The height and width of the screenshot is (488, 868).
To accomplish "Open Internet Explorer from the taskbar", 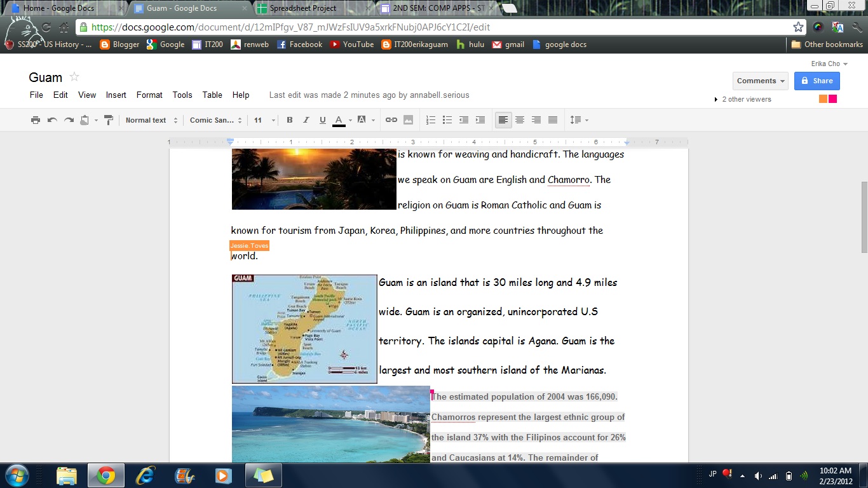I will (x=146, y=475).
